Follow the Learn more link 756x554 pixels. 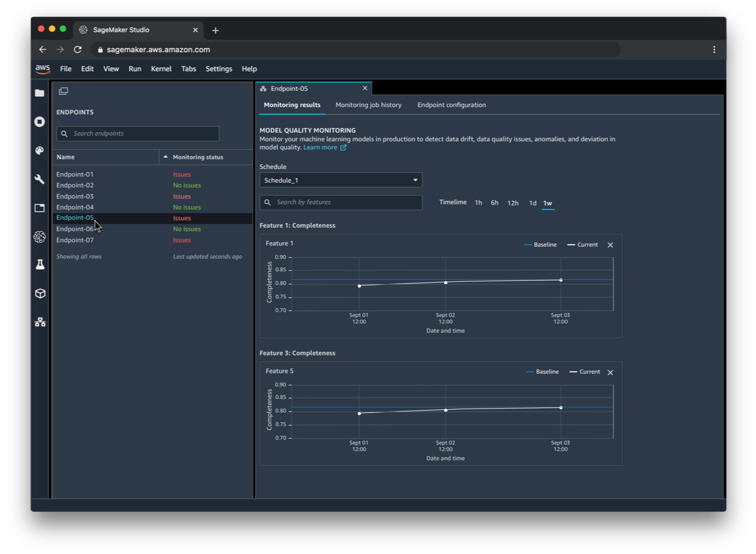pyautogui.click(x=320, y=147)
